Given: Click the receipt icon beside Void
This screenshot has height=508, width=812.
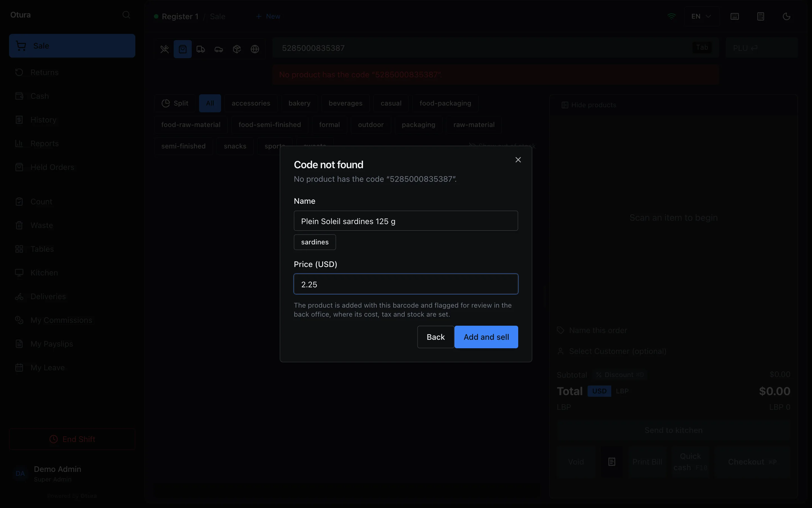Looking at the screenshot, I should (612, 462).
